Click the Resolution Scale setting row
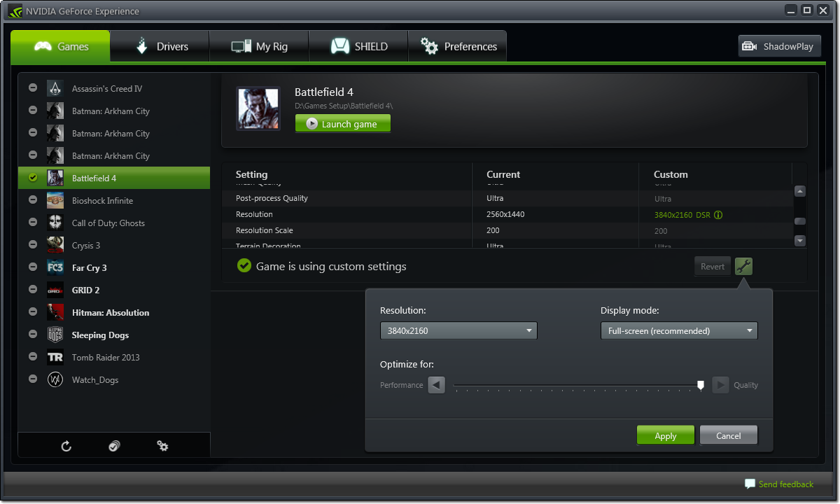This screenshot has width=840, height=504. click(507, 230)
